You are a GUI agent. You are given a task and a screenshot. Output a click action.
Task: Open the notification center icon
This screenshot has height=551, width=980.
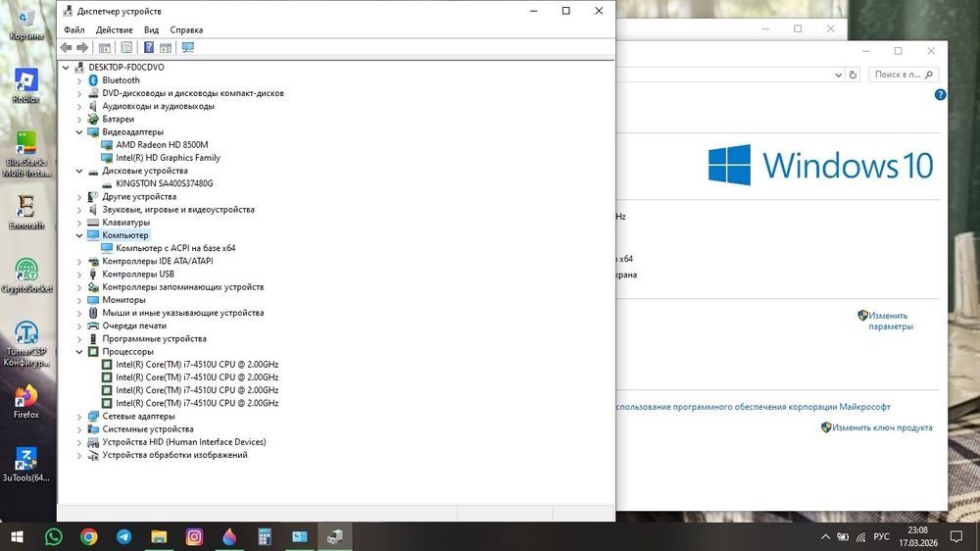956,536
